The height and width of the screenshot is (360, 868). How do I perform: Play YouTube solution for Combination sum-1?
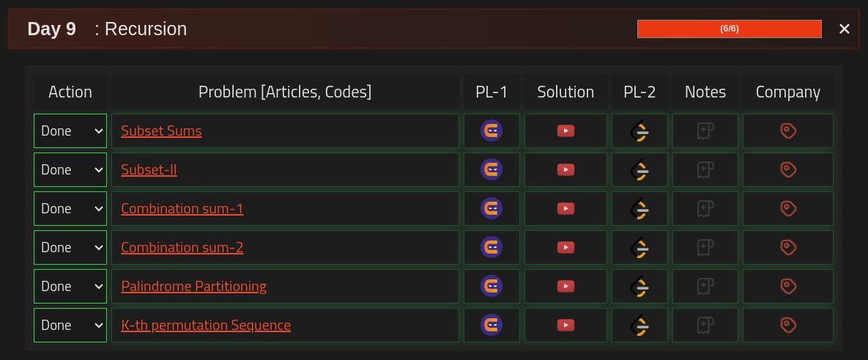[565, 208]
